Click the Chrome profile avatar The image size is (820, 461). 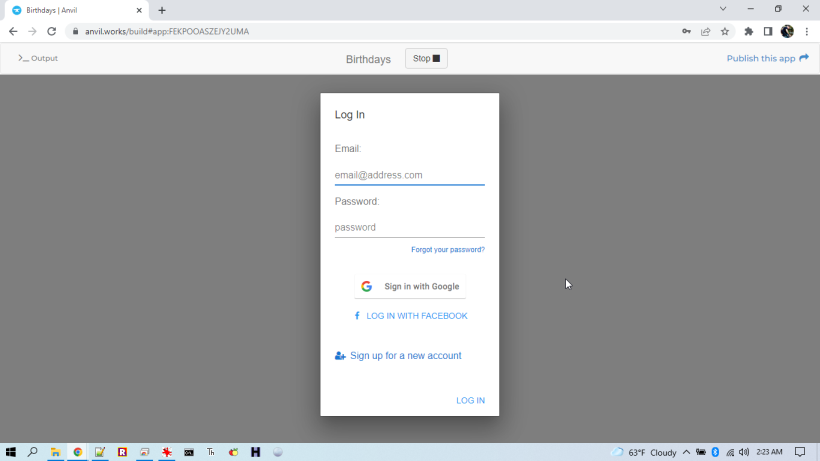coord(787,31)
